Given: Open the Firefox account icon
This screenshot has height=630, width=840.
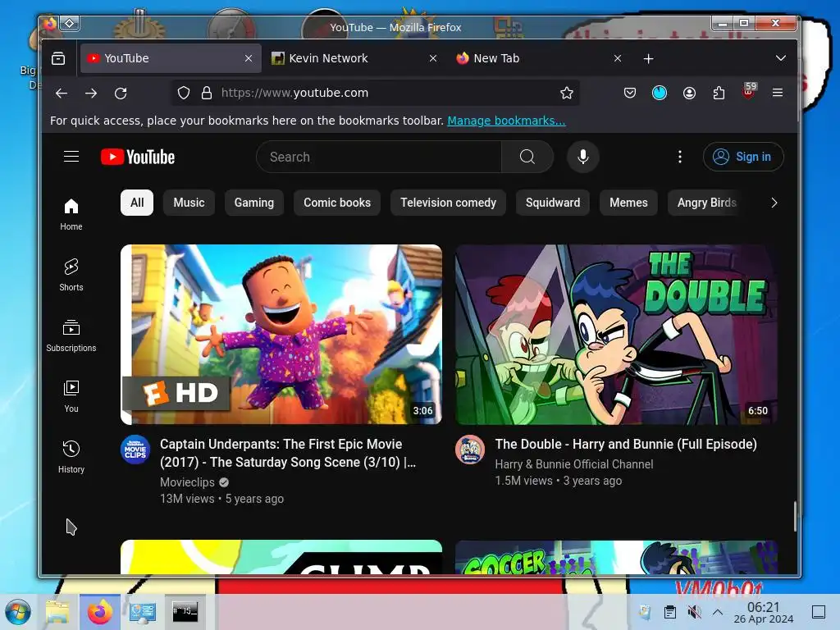Looking at the screenshot, I should tap(689, 94).
